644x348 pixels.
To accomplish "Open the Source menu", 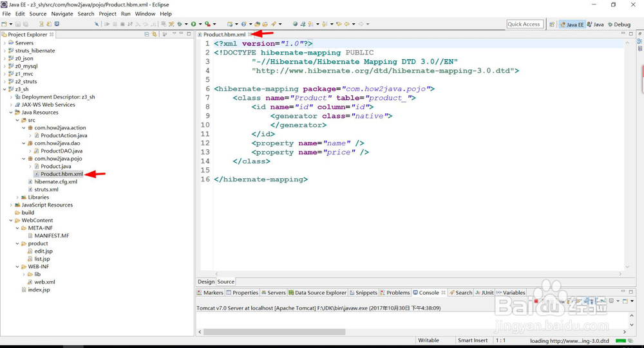I will [38, 14].
